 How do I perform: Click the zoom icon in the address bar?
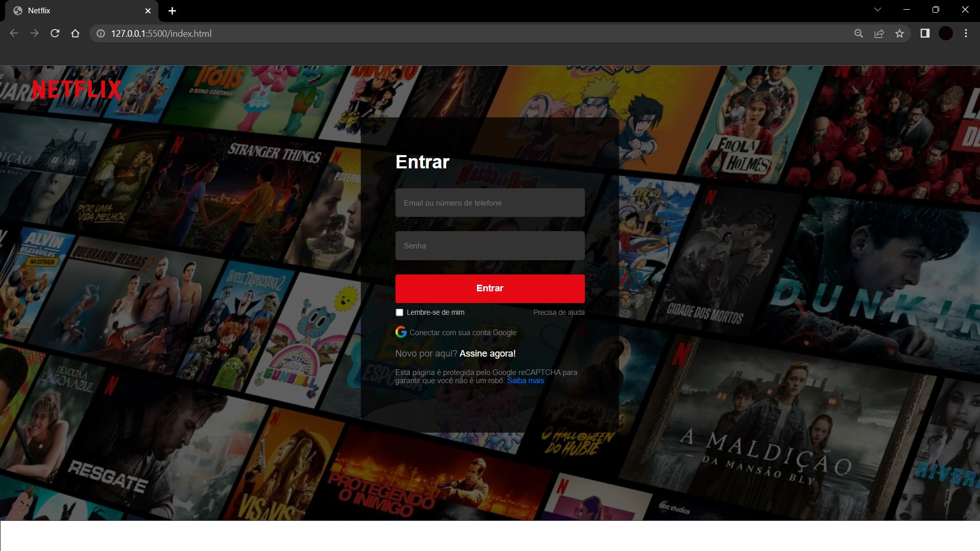(859, 33)
